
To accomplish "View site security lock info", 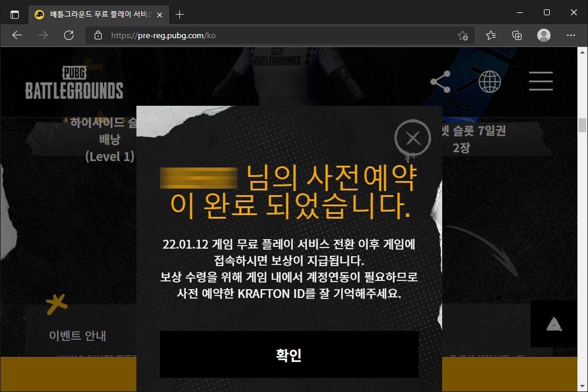I will 98,35.
